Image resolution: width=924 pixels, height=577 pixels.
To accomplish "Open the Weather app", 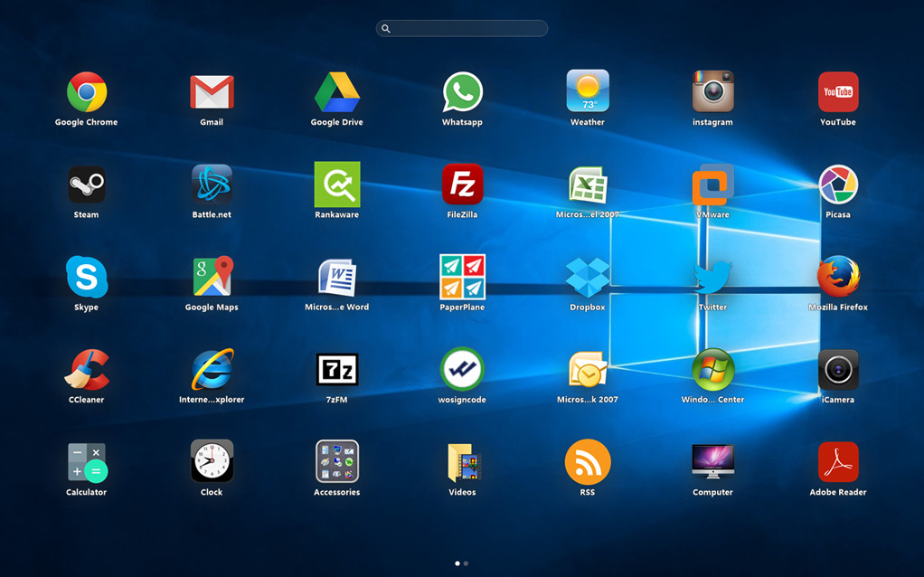I will (588, 90).
